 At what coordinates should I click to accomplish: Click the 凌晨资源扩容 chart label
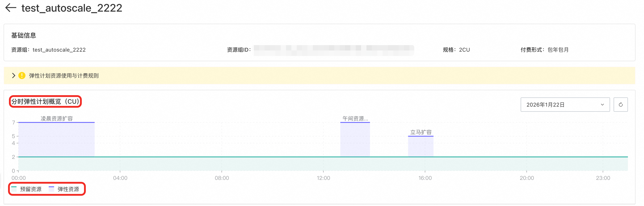[x=57, y=118]
